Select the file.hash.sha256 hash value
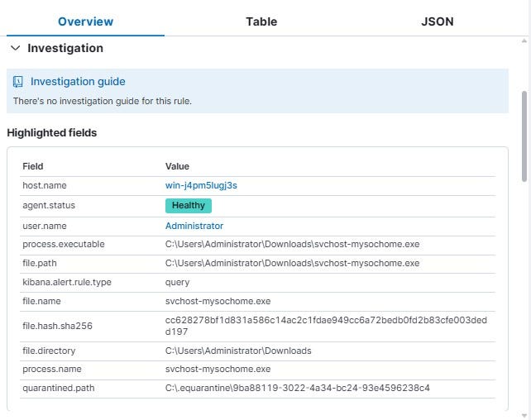The image size is (531, 420). pyautogui.click(x=326, y=326)
